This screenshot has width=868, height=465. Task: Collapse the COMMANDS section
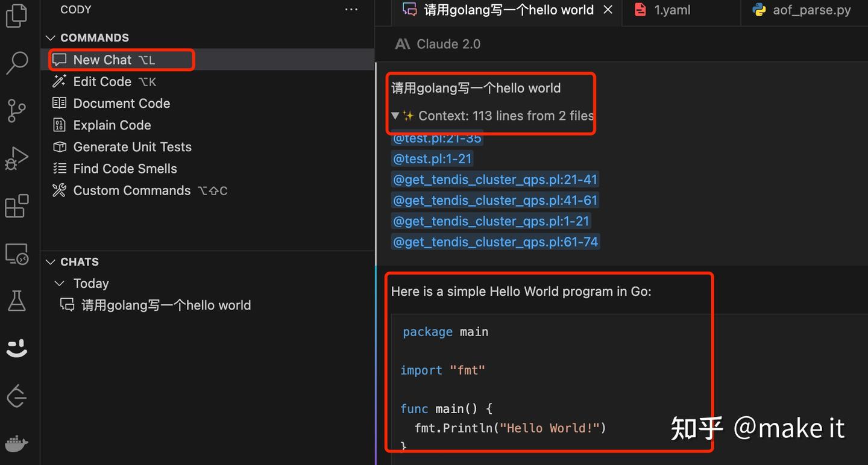(x=50, y=37)
